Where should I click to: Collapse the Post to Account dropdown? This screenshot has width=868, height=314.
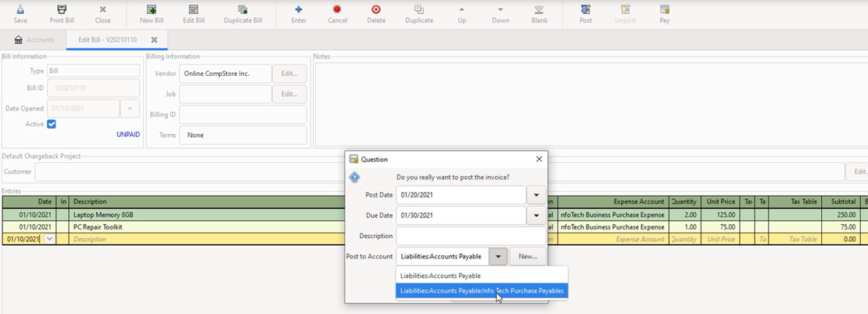click(x=498, y=256)
